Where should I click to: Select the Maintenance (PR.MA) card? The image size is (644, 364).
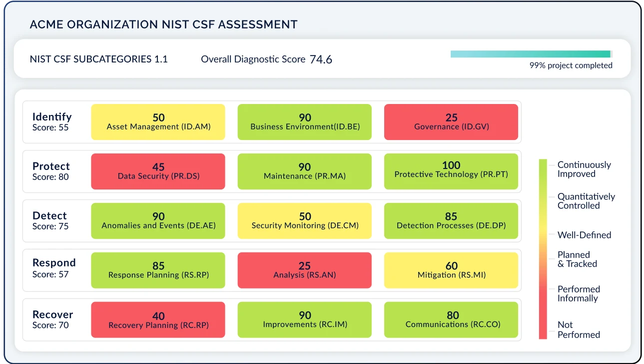(305, 171)
